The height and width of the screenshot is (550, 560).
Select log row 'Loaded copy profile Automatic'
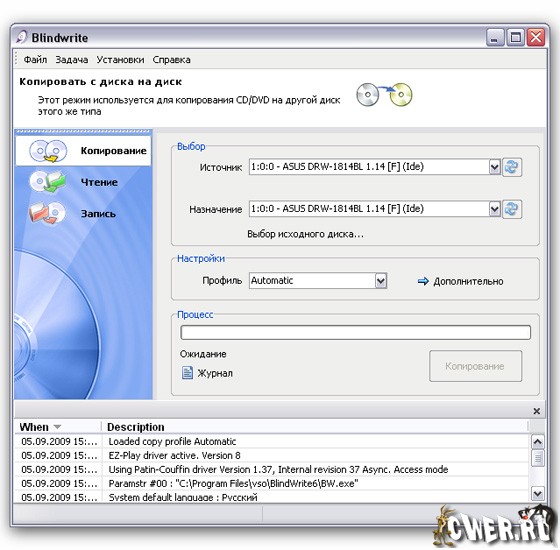point(272,442)
